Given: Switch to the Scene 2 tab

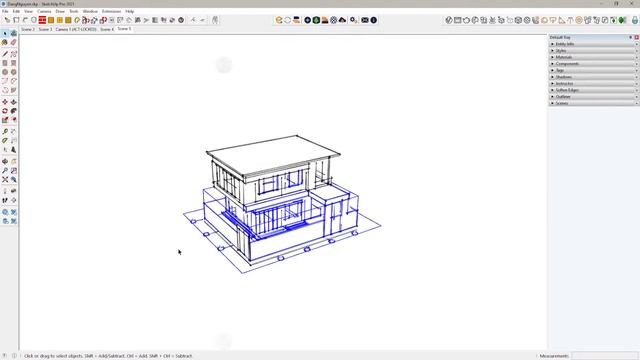Looking at the screenshot, I should [x=28, y=29].
